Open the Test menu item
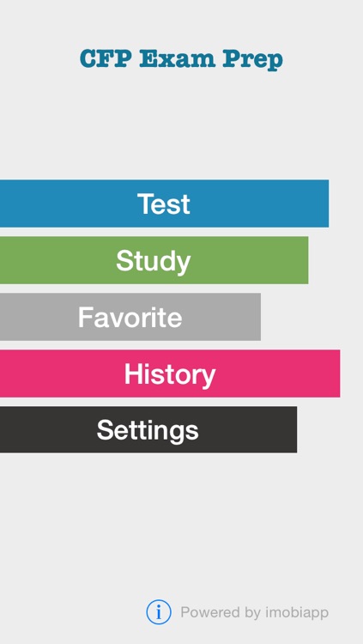 point(164,204)
